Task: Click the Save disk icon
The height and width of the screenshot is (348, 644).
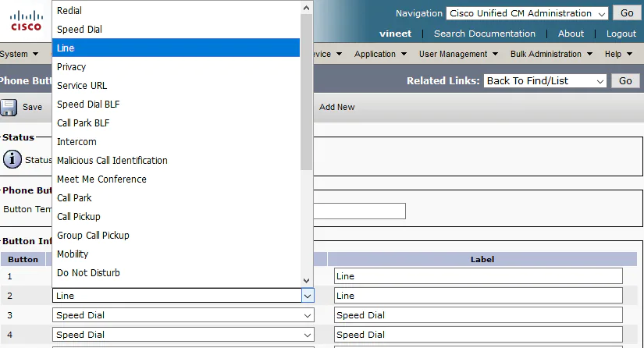Action: 9,107
